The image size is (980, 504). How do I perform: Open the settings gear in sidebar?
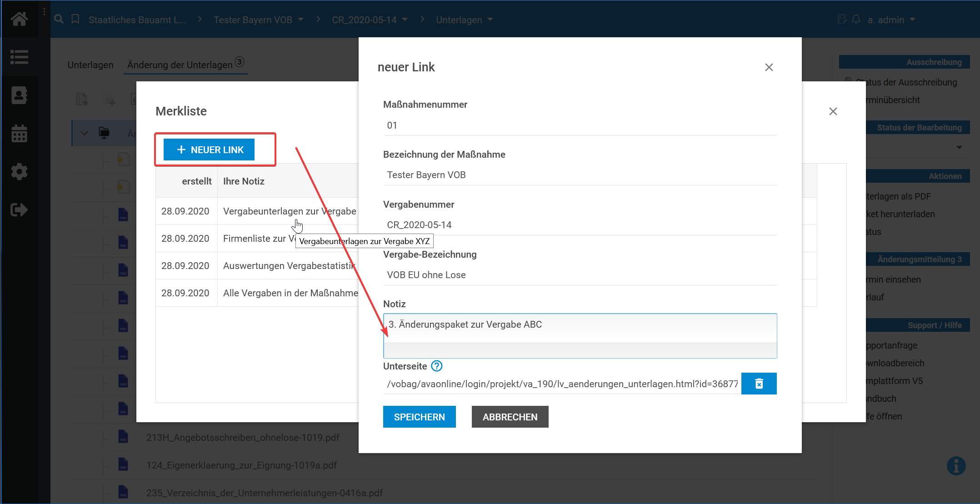point(19,171)
